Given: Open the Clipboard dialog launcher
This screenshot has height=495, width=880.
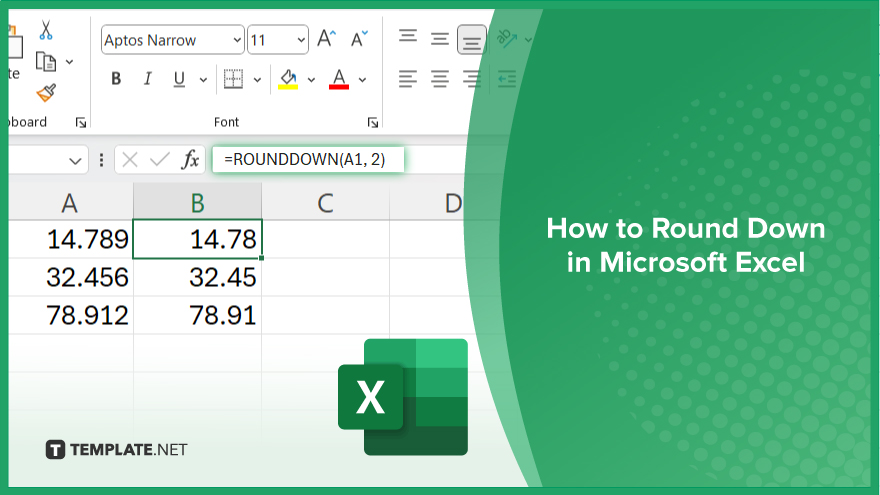Looking at the screenshot, I should (81, 122).
